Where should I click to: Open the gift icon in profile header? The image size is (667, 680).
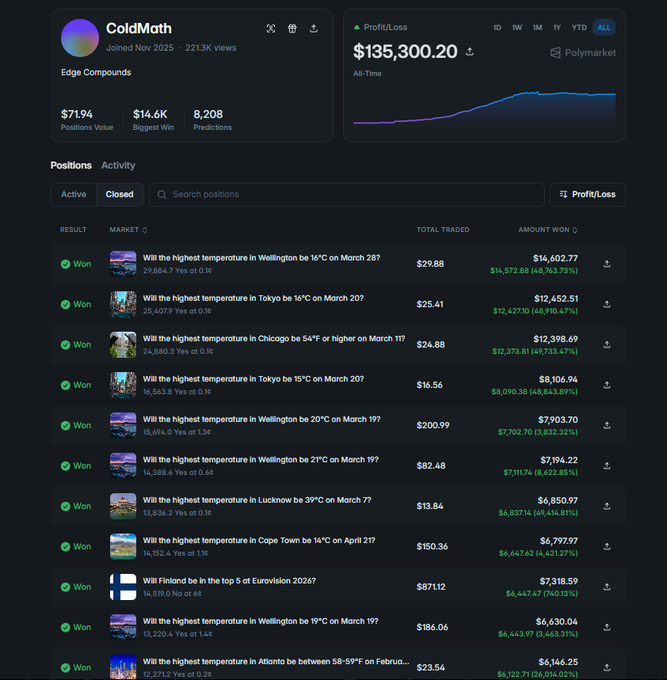pos(292,29)
